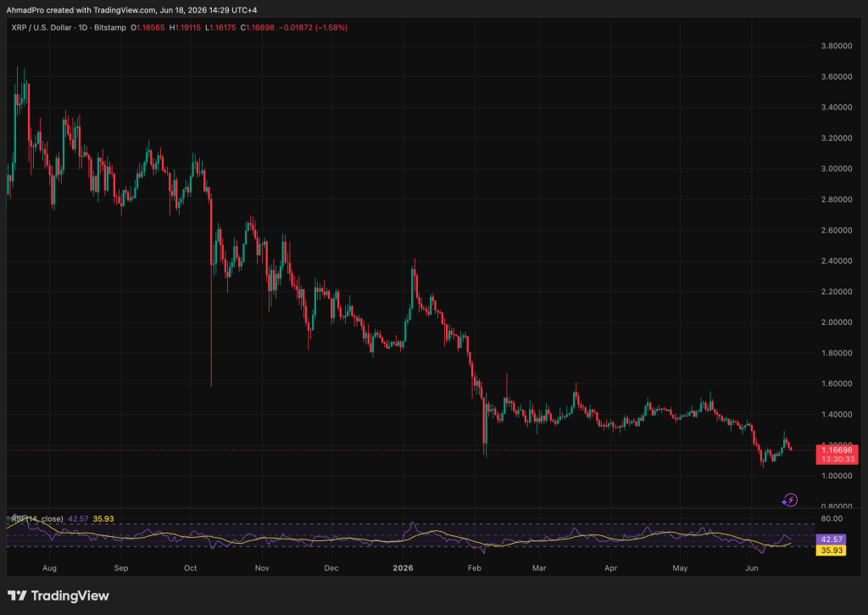
Task: Click the purple 42.57 value beside RSI label
Action: [x=78, y=519]
